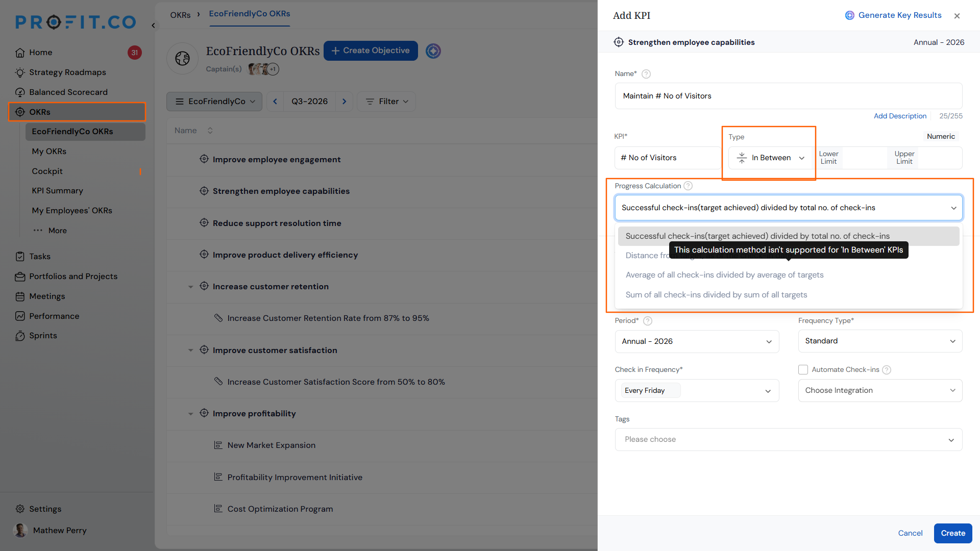Image resolution: width=980 pixels, height=551 pixels.
Task: Open the Choose Integration dropdown
Action: point(880,390)
